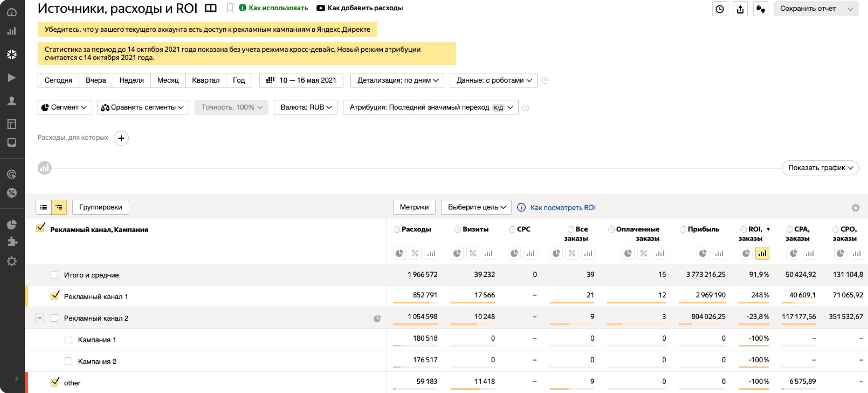Image resolution: width=868 pixels, height=393 pixels.
Task: Expand Валюта: RUB dropdown
Action: pos(306,107)
